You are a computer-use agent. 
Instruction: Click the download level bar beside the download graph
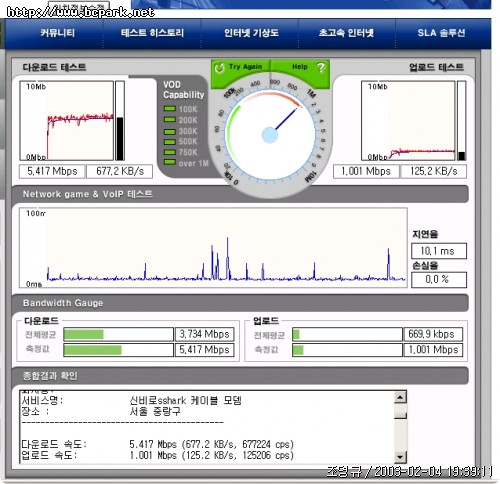[x=120, y=121]
